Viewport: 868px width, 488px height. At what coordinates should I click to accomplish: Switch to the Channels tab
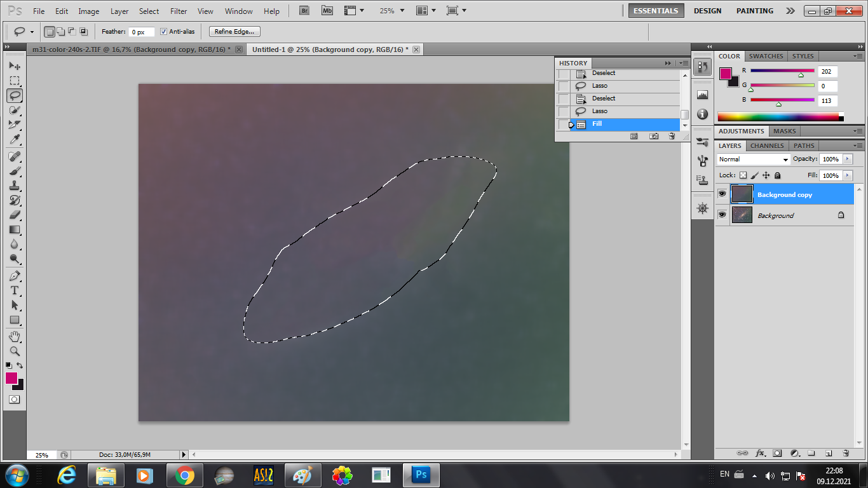[767, 146]
